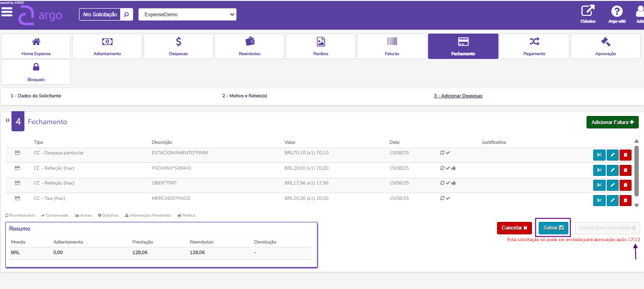Open the hamburger main menu

pos(7,12)
